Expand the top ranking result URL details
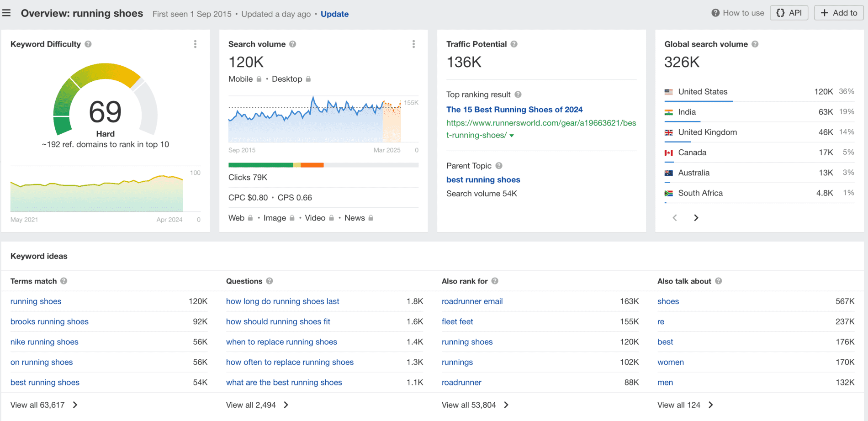 point(512,135)
